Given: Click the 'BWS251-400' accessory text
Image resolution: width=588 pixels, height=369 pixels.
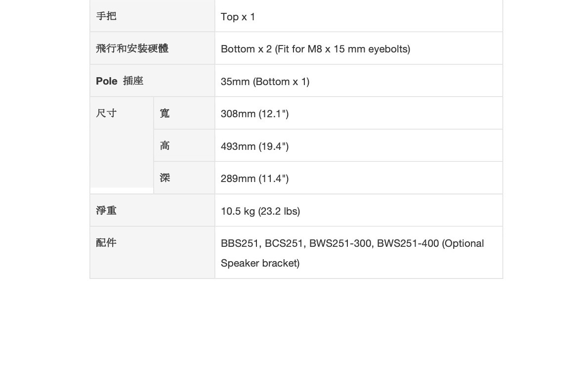Looking at the screenshot, I should tap(408, 243).
